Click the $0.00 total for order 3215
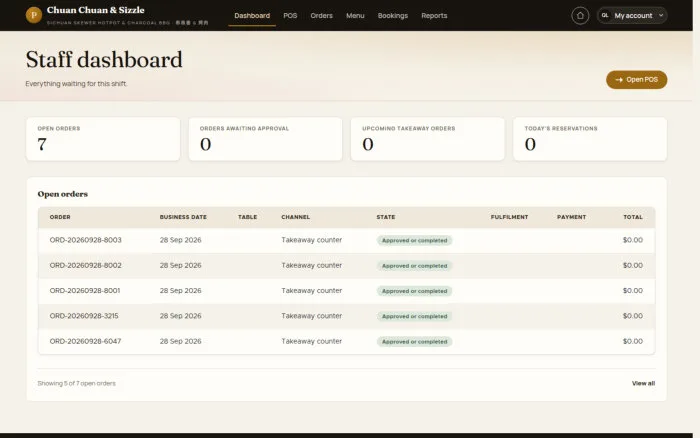The image size is (700, 438). [633, 316]
